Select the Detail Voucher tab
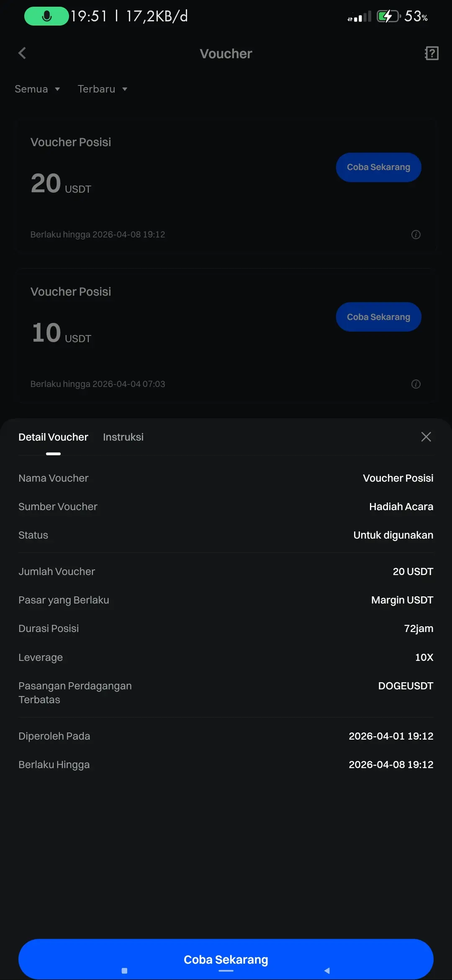This screenshot has width=452, height=980. pos(53,437)
